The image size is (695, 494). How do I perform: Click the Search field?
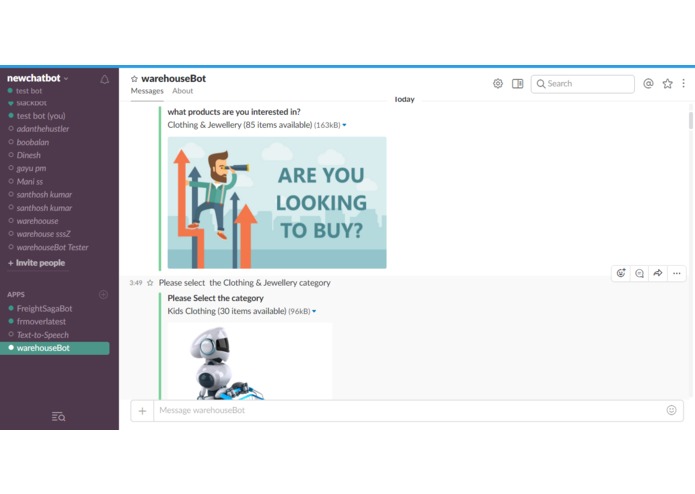pyautogui.click(x=582, y=84)
